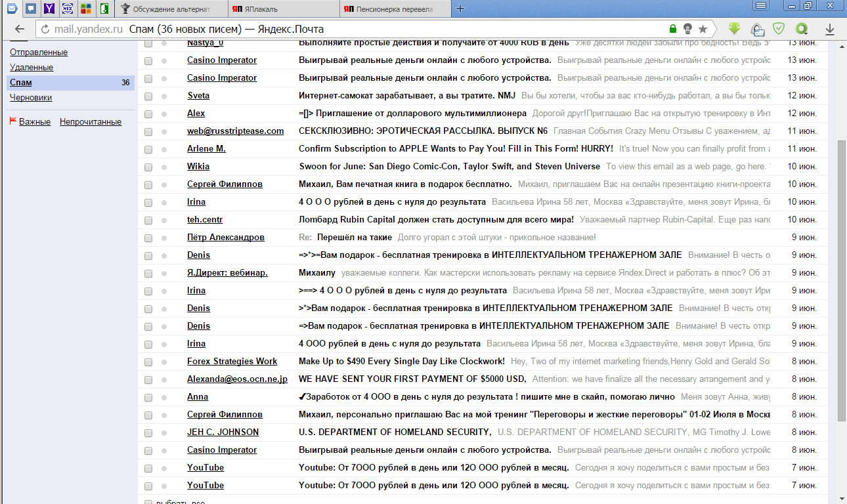Open the pinned Yahoo tab
The width and height of the screenshot is (847, 504).
[49, 9]
